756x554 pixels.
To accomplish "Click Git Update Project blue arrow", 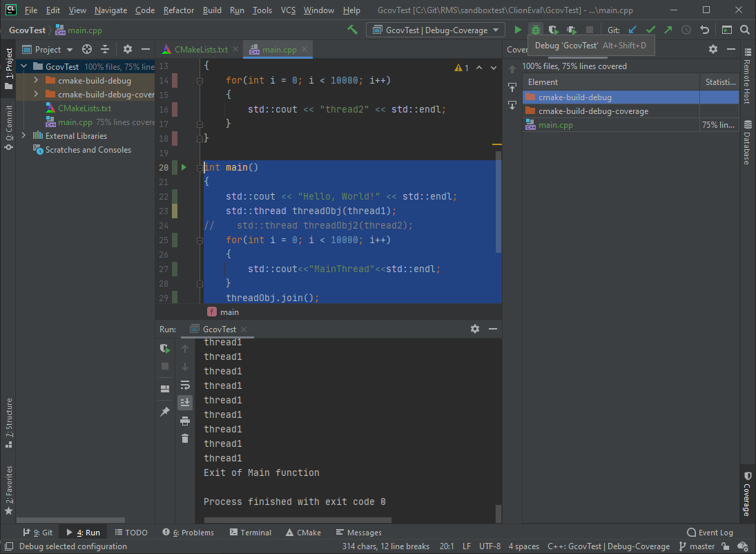I will pyautogui.click(x=632, y=30).
